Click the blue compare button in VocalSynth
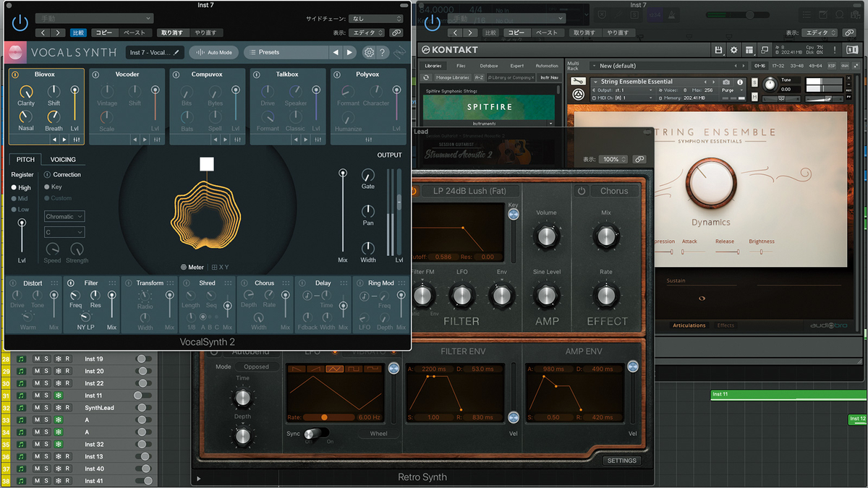The image size is (868, 488). pyautogui.click(x=78, y=33)
